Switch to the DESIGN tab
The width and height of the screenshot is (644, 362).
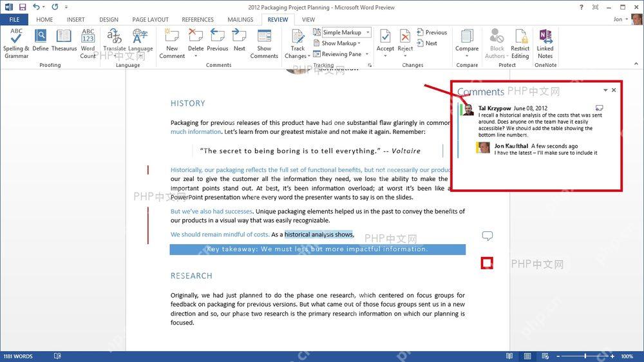[109, 19]
